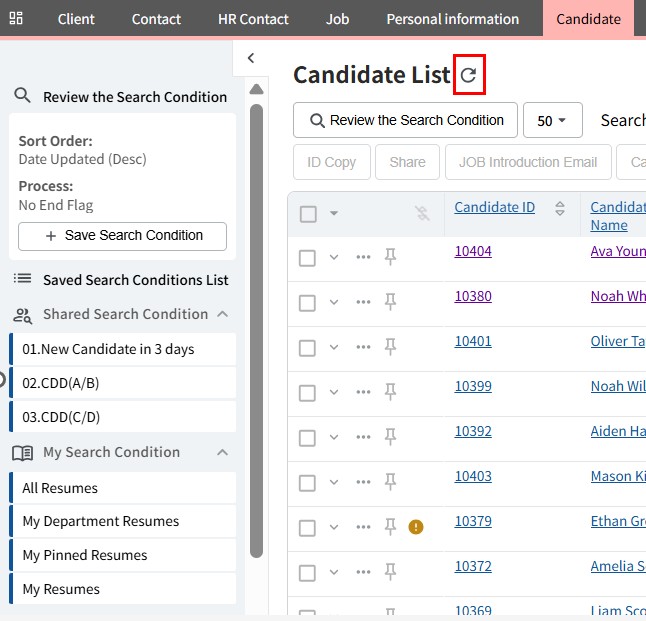Pin candidate 10392 row
646x621 pixels.
tap(391, 437)
